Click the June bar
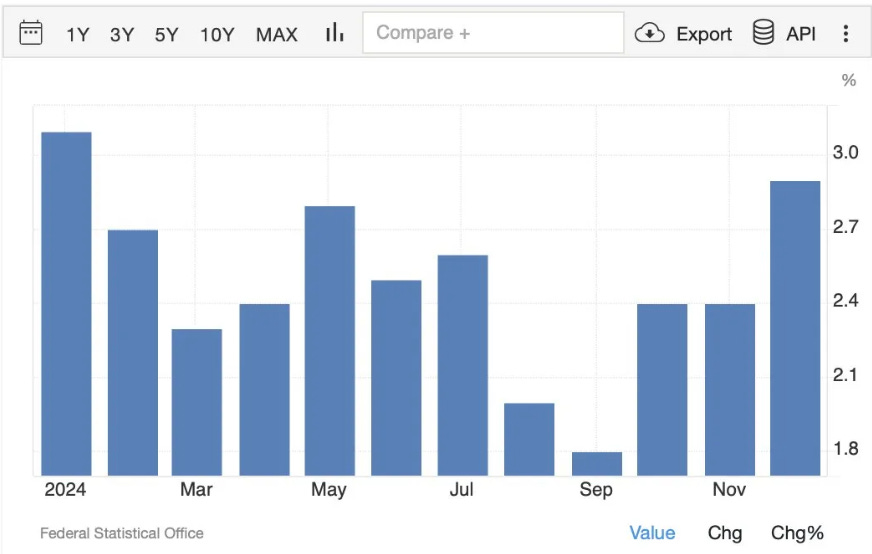The width and height of the screenshot is (872, 554). pos(396,378)
